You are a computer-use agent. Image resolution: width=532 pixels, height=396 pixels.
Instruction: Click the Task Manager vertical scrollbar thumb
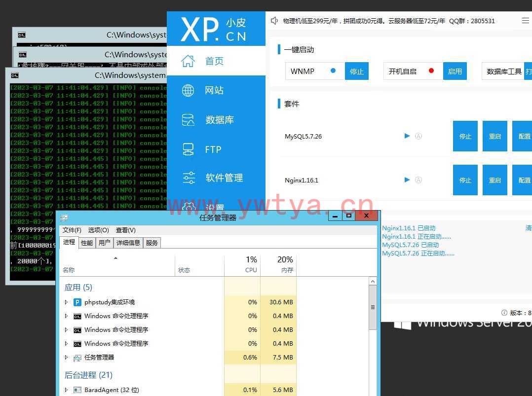(x=373, y=307)
